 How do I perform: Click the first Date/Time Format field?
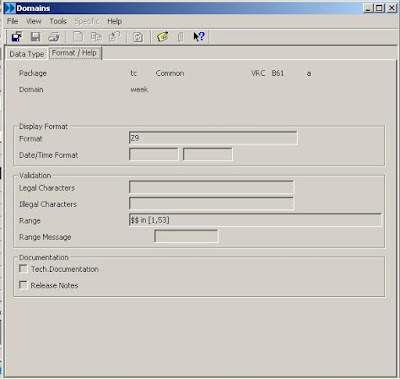pos(153,154)
